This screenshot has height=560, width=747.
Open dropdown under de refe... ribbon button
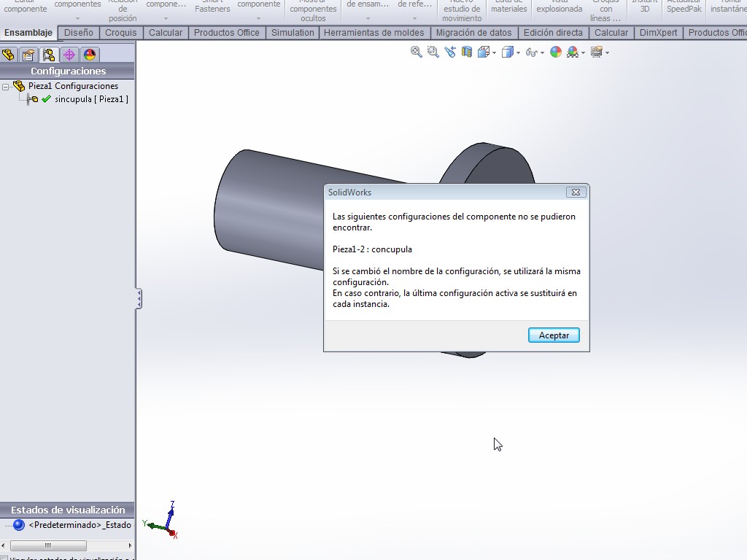pyautogui.click(x=414, y=18)
